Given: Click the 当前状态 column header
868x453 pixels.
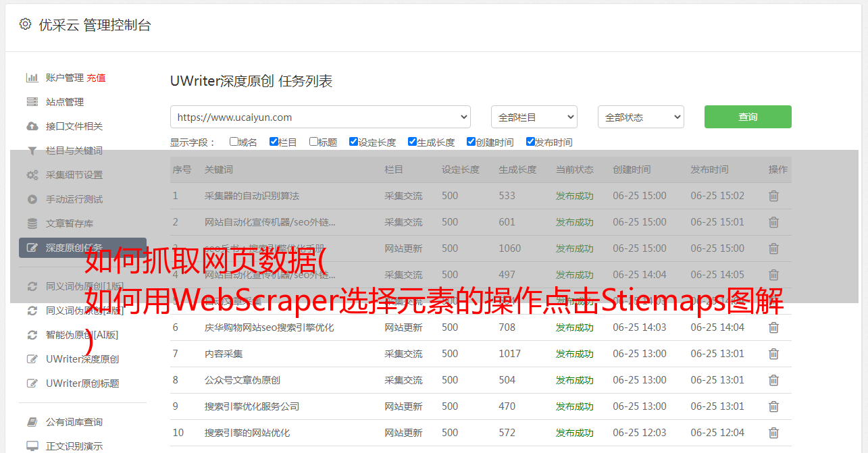Looking at the screenshot, I should [575, 169].
